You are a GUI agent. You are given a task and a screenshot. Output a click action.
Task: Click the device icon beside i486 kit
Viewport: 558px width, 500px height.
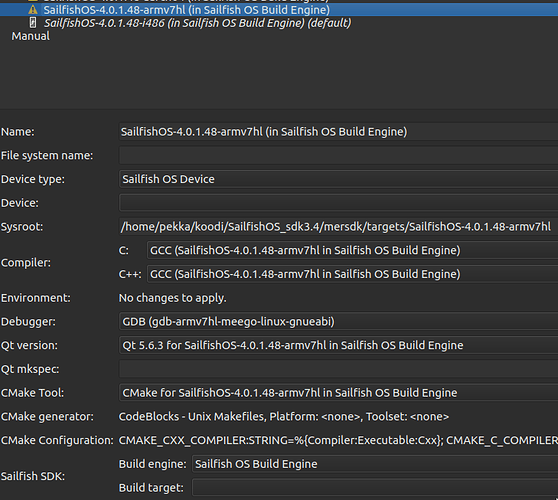(x=33, y=23)
